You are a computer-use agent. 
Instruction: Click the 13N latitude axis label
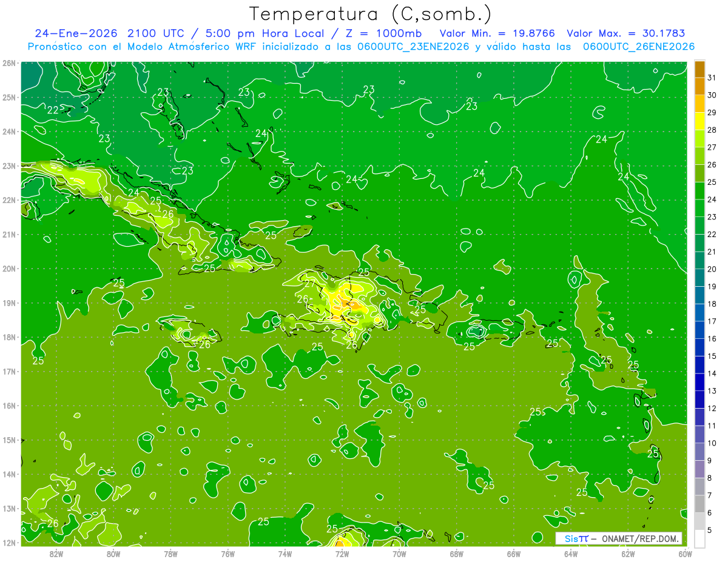point(9,508)
